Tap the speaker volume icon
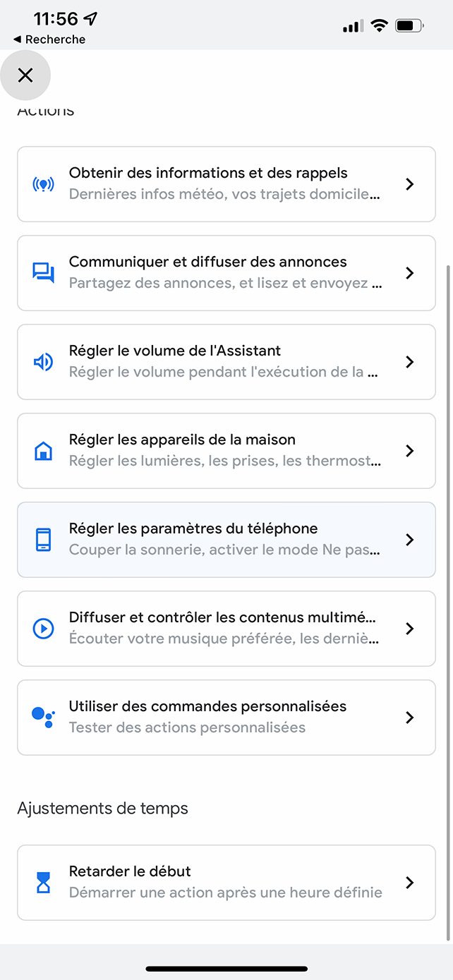The width and height of the screenshot is (453, 980). tap(43, 362)
